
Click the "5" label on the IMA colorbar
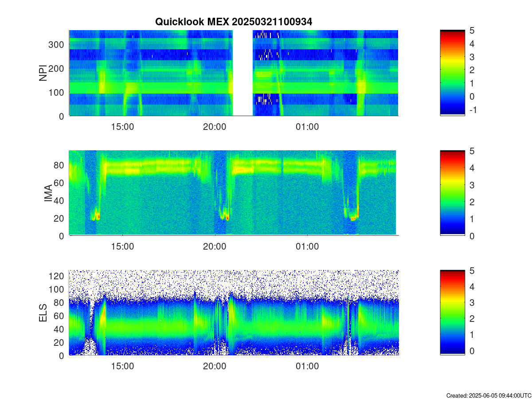click(471, 151)
